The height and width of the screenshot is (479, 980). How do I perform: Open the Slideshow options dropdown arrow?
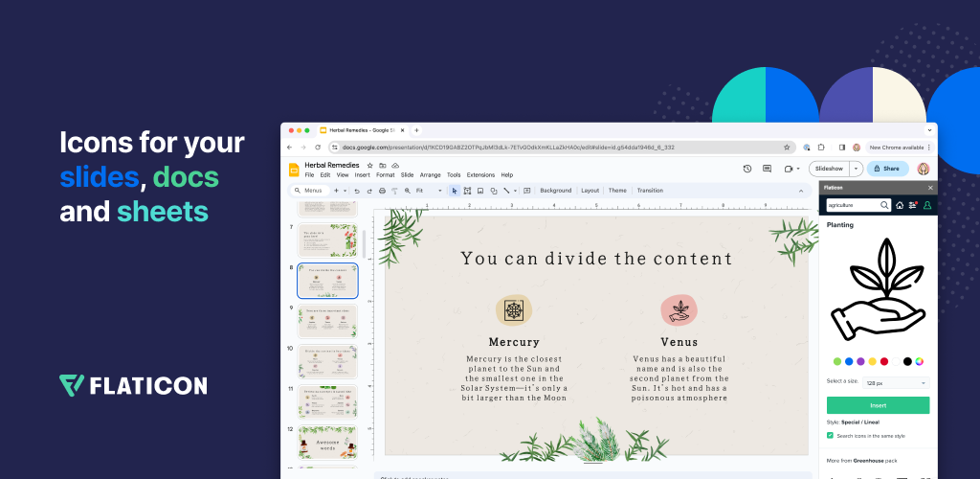point(857,169)
